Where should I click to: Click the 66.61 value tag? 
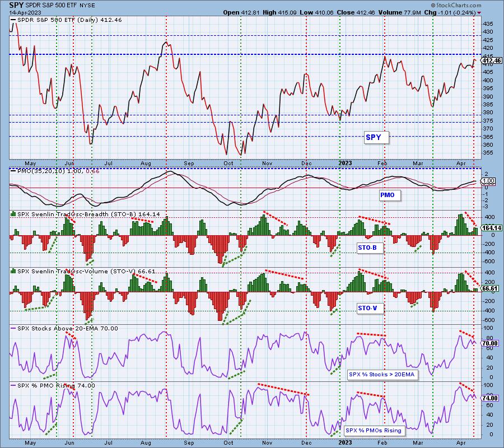click(490, 288)
